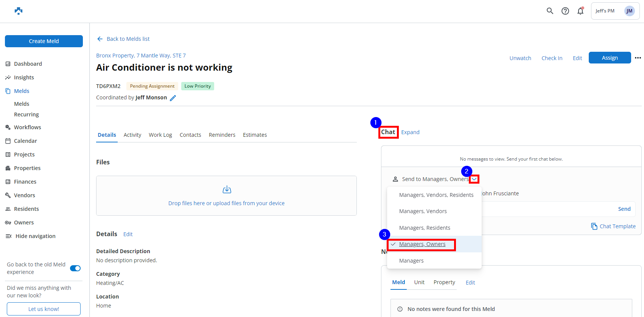Open the help question mark icon

pyautogui.click(x=565, y=11)
